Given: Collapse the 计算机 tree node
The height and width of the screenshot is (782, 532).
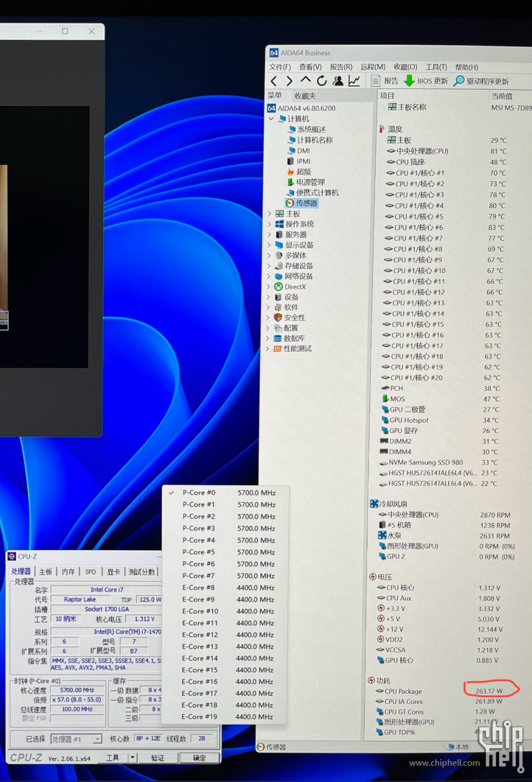Looking at the screenshot, I should tap(271, 119).
